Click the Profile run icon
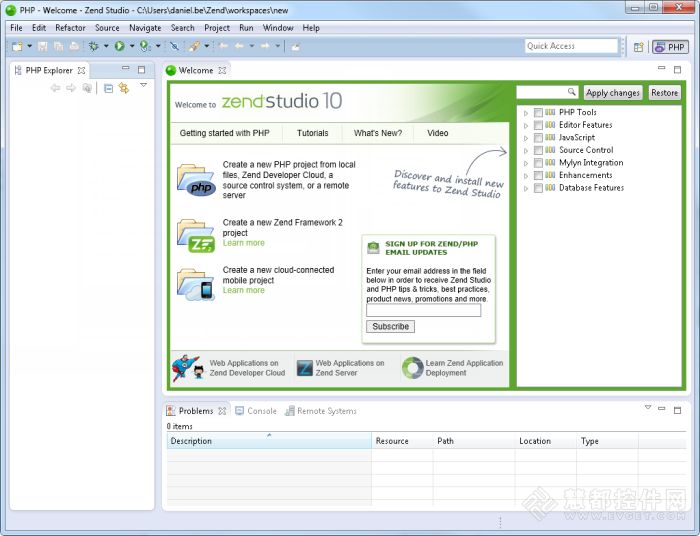 click(145, 46)
